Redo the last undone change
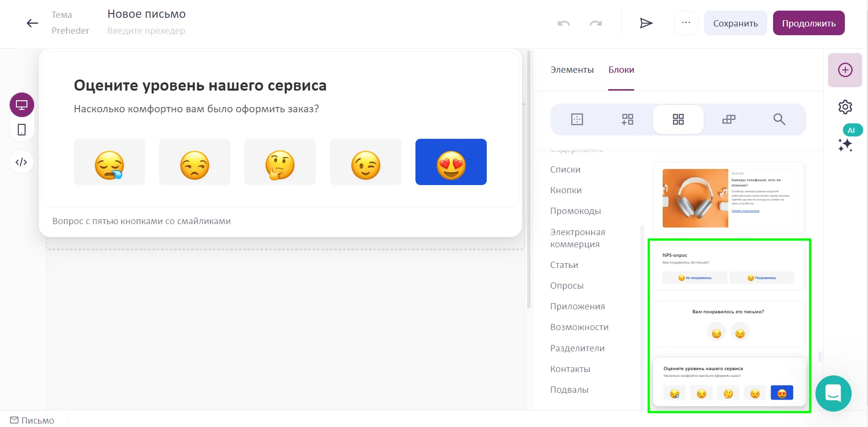The image size is (868, 427). (x=596, y=23)
